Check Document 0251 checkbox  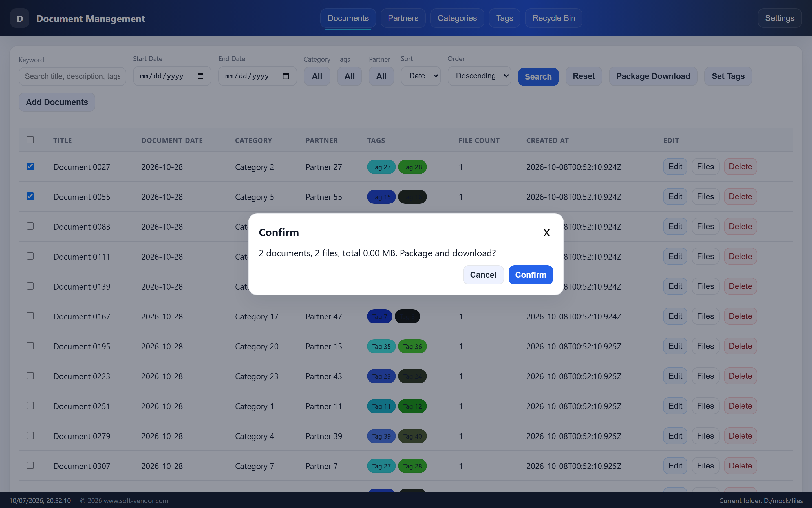point(30,406)
